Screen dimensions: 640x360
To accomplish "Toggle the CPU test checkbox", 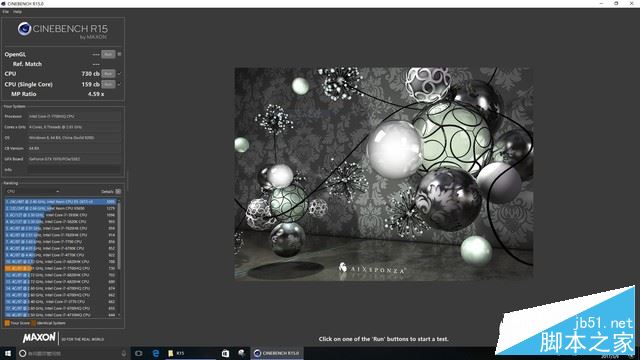I will point(119,73).
